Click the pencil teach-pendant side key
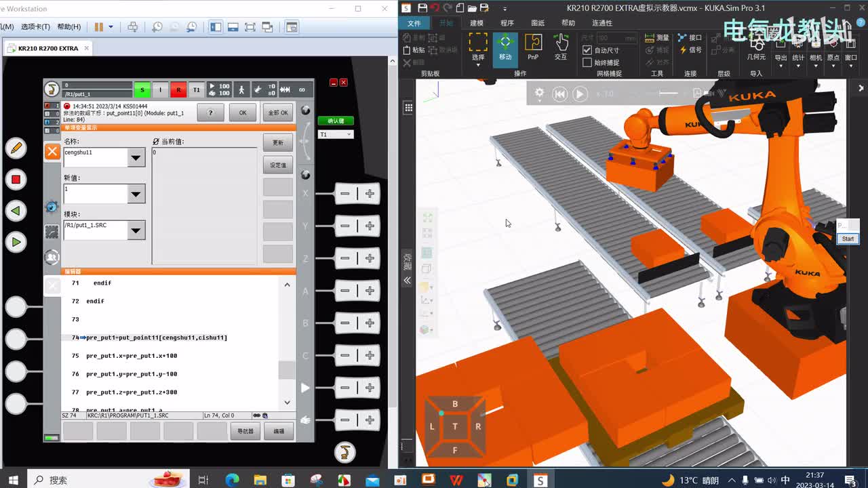 tap(16, 148)
